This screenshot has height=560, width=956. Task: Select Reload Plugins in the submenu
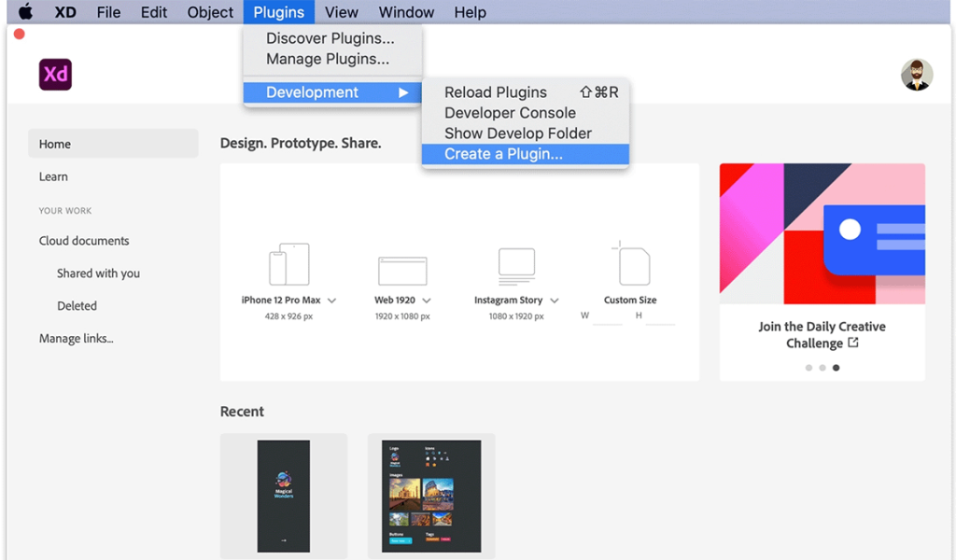[x=525, y=92]
